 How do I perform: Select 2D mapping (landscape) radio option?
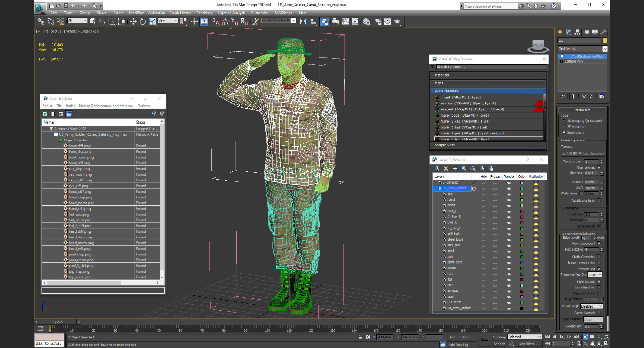[564, 120]
